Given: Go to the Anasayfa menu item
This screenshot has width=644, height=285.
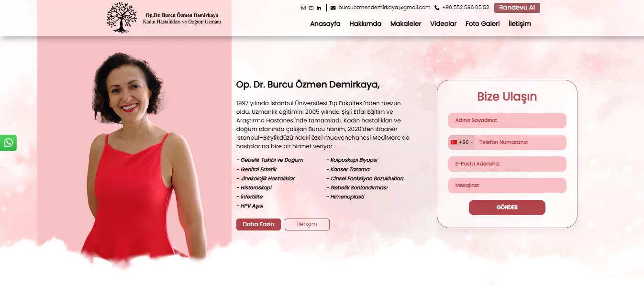Looking at the screenshot, I should [x=325, y=24].
